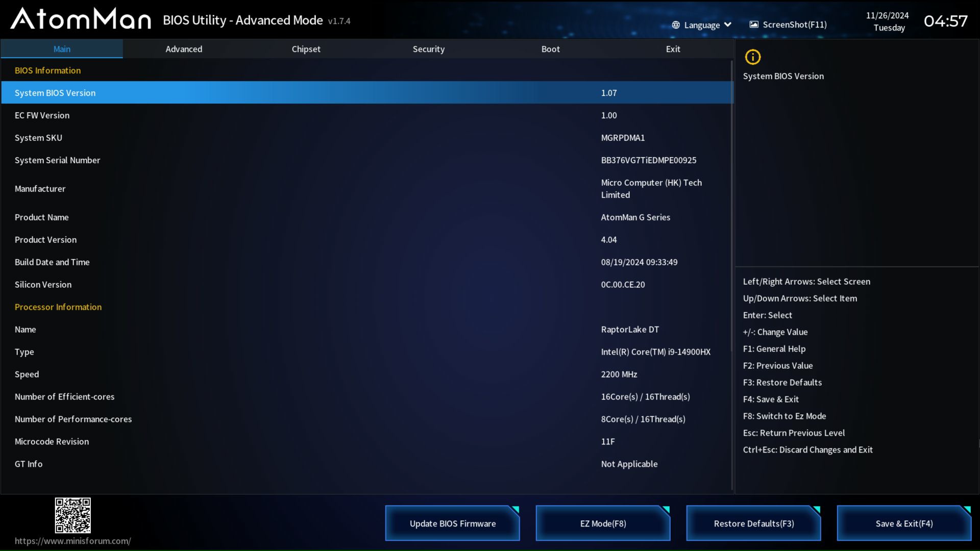Viewport: 980px width, 551px height.
Task: Click the globe Language icon
Action: pos(676,25)
